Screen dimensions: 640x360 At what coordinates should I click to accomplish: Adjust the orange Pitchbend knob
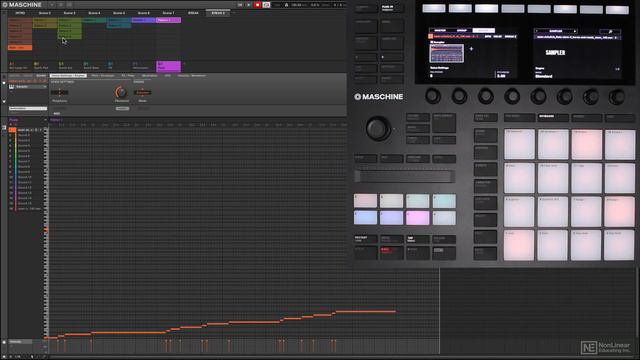click(x=121, y=92)
